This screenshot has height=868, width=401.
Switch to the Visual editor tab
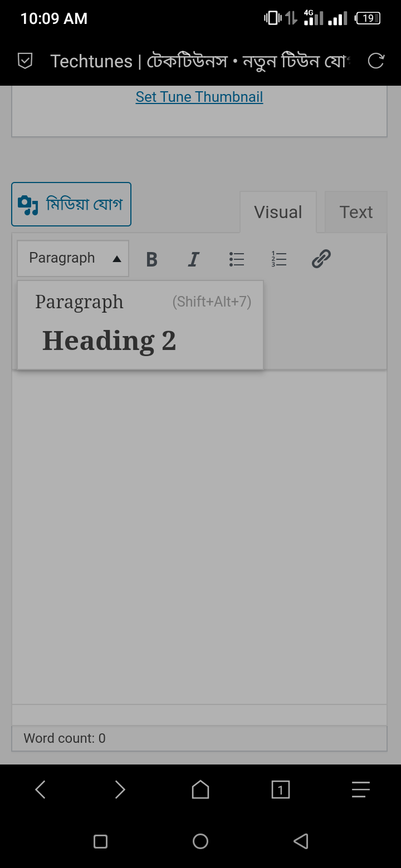pos(278,212)
